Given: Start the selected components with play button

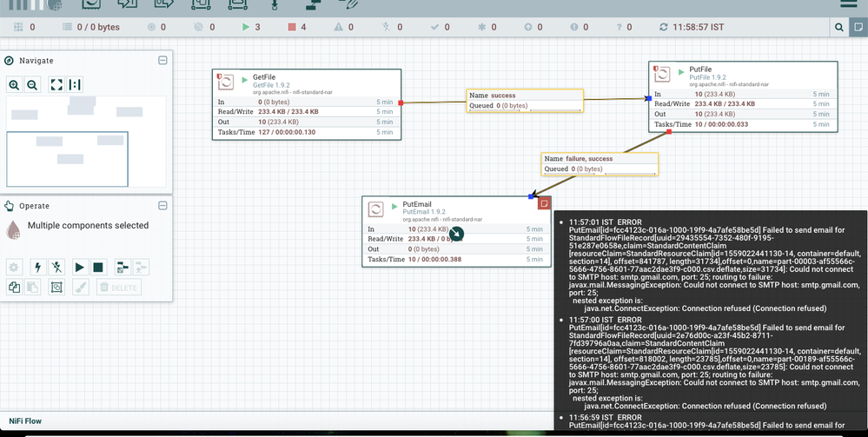Looking at the screenshot, I should click(79, 268).
